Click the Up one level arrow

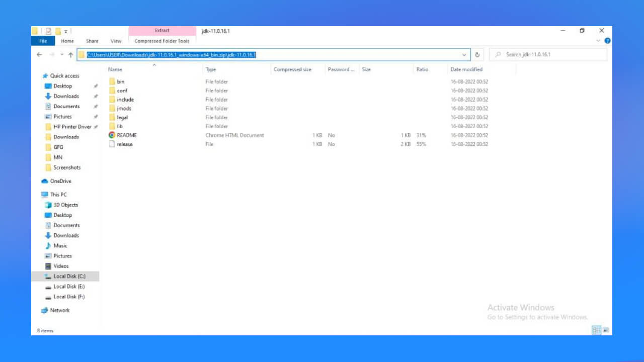click(70, 55)
